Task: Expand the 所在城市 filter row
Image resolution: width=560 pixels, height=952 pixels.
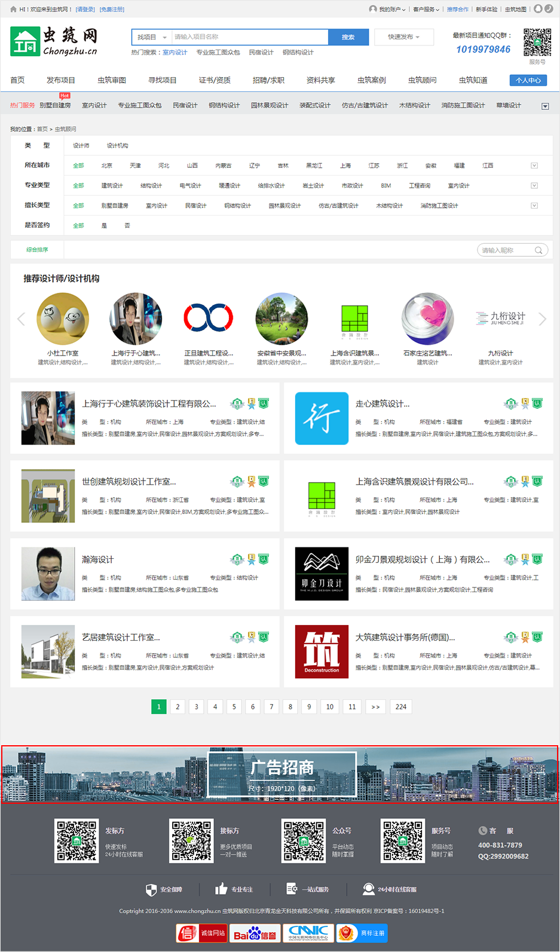Action: tap(534, 166)
